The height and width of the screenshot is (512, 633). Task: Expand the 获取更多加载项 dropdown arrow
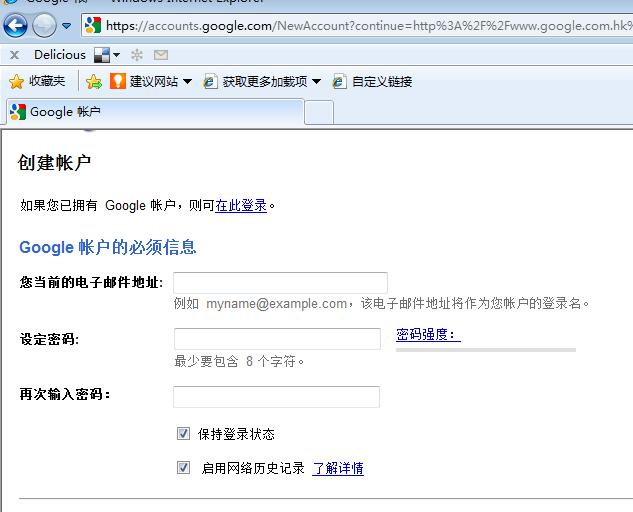(x=316, y=82)
